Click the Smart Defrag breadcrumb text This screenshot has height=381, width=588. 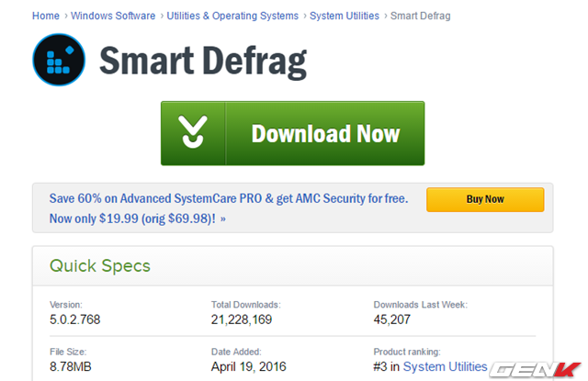[x=421, y=16]
